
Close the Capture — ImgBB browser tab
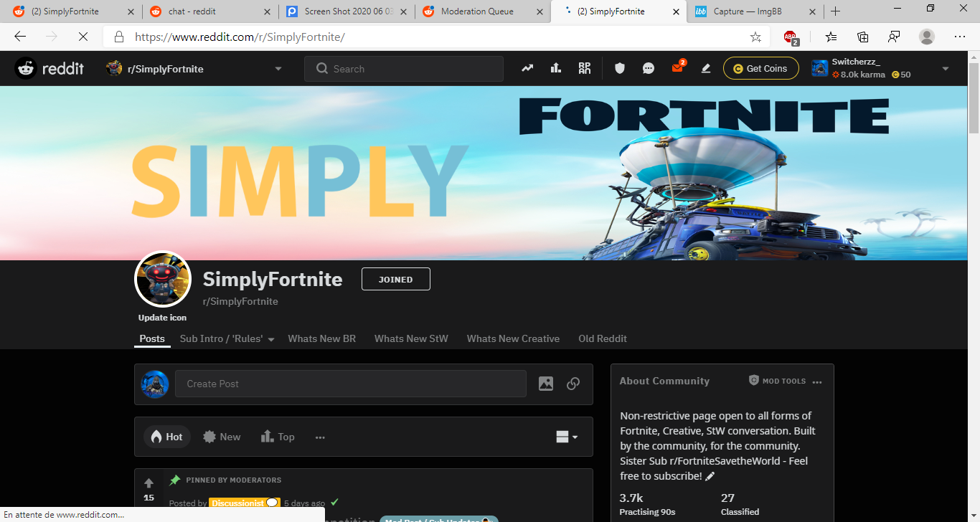(x=812, y=11)
